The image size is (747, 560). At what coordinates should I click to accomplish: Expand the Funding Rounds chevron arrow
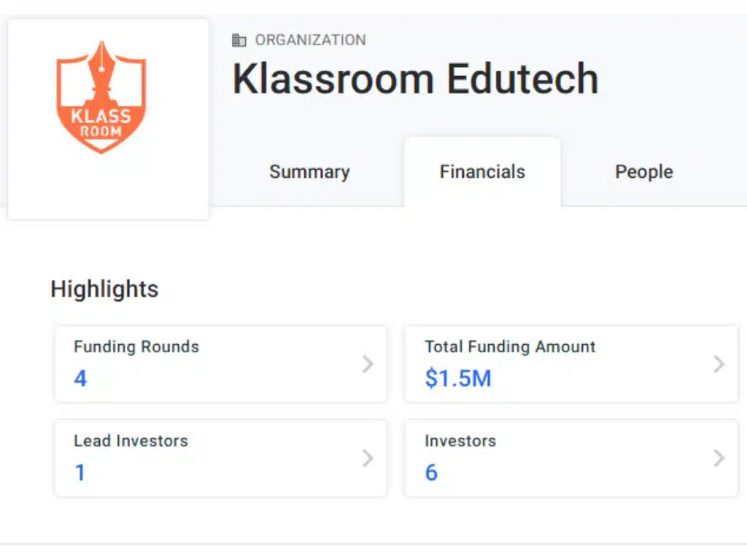368,364
